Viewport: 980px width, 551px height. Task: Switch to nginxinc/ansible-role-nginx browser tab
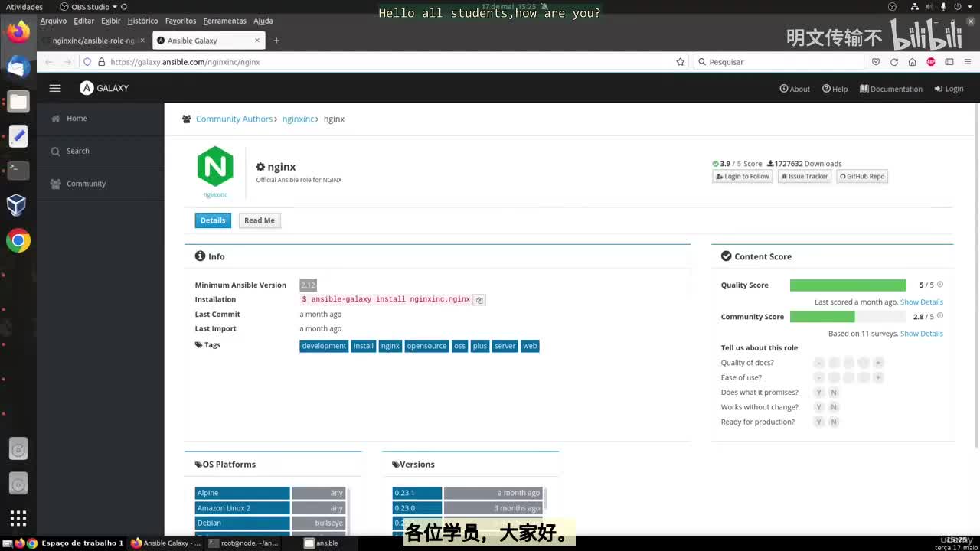pos(93,41)
